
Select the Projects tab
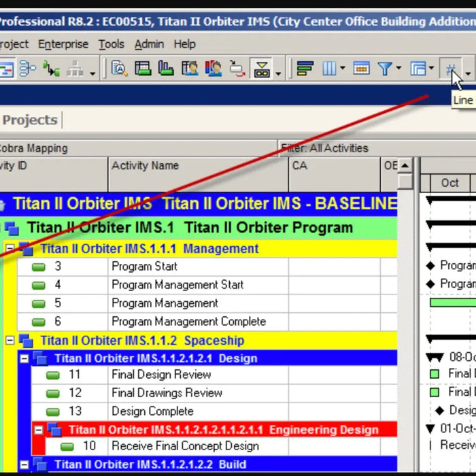coord(30,120)
